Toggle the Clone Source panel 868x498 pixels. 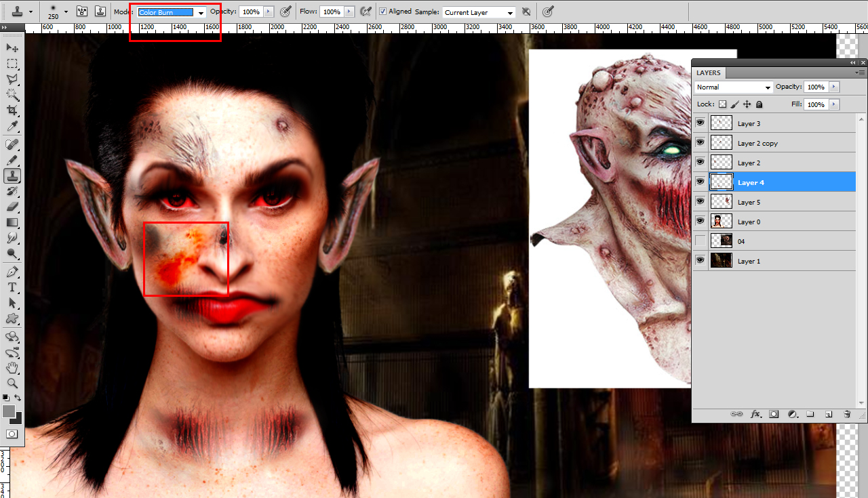100,12
